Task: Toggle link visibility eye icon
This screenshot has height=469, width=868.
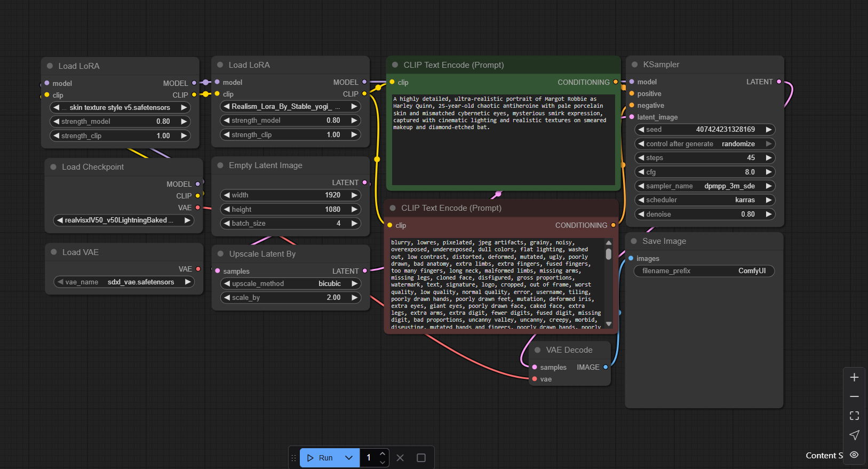Action: click(854, 455)
